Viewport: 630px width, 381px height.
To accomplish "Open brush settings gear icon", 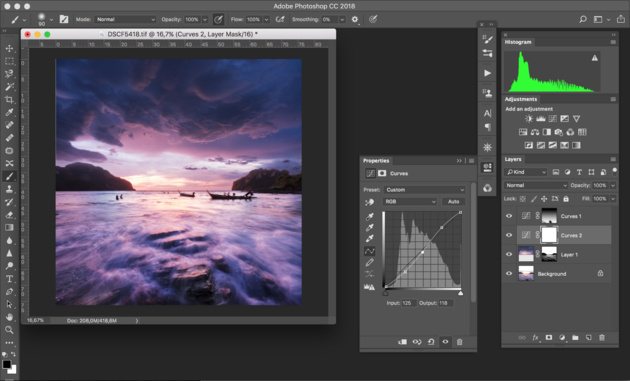I will click(355, 19).
